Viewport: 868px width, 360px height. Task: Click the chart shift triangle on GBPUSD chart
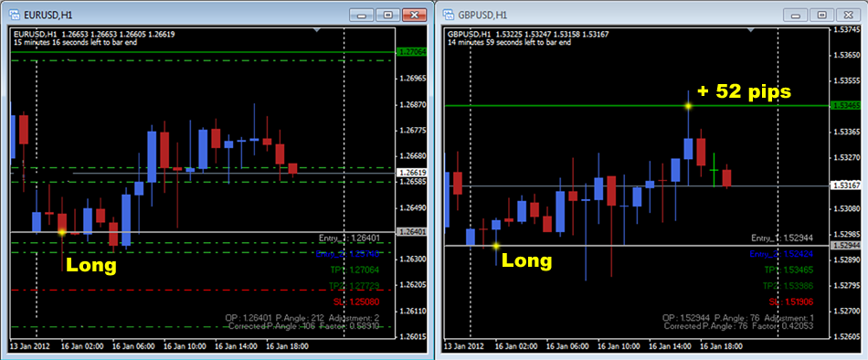(x=750, y=29)
